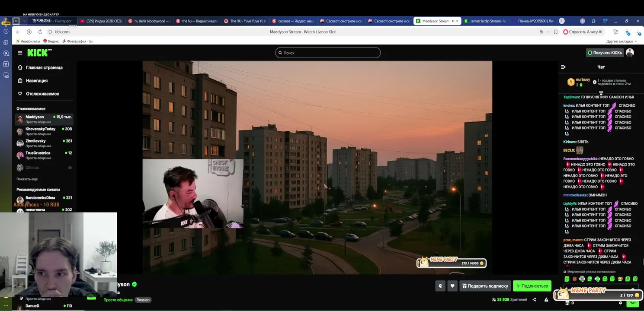Screen dimensions: 644x311
Task: Mute the Maddyson Stream tab speaker icon
Action: (x=453, y=21)
